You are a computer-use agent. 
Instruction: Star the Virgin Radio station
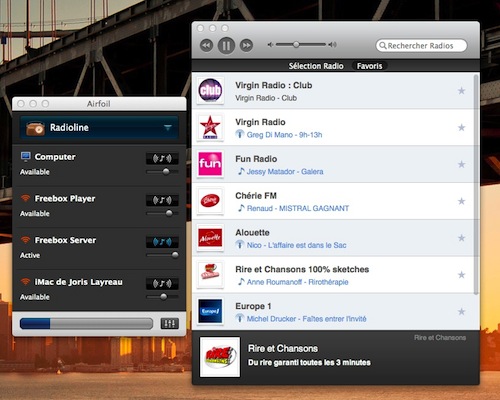[x=461, y=127]
